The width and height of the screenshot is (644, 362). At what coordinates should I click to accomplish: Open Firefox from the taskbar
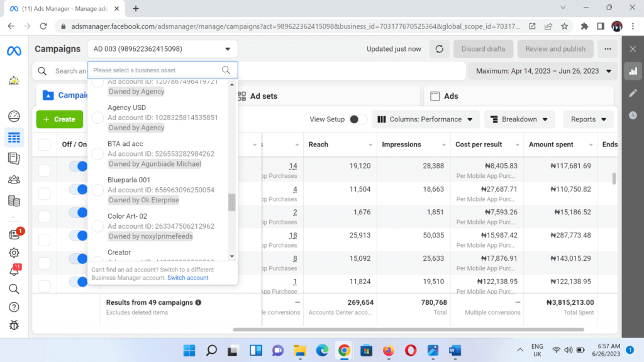[388, 351]
